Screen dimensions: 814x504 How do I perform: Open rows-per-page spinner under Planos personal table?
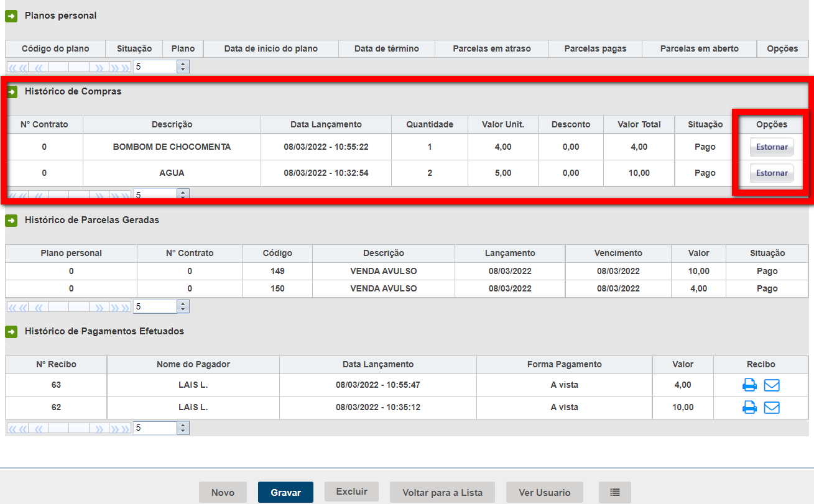tap(183, 66)
